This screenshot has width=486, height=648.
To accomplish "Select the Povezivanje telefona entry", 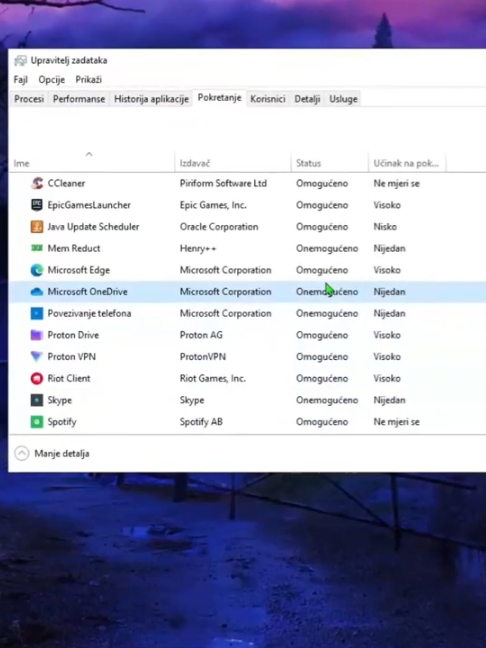I will [247, 313].
